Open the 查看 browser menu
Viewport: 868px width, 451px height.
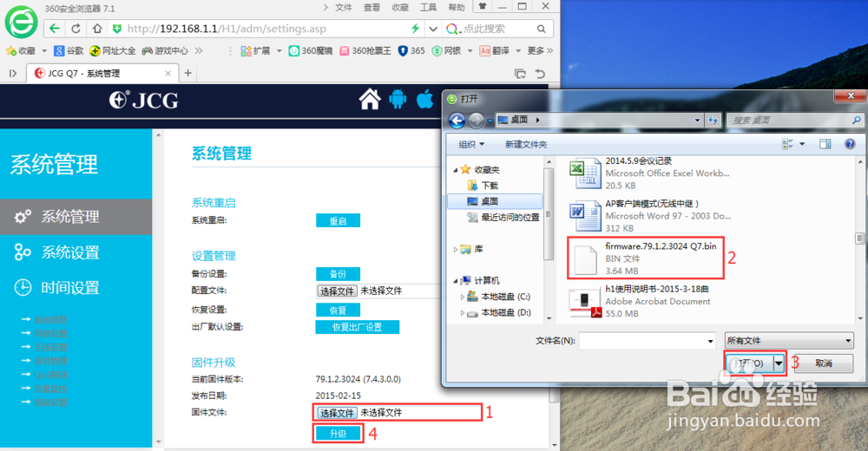coord(372,7)
